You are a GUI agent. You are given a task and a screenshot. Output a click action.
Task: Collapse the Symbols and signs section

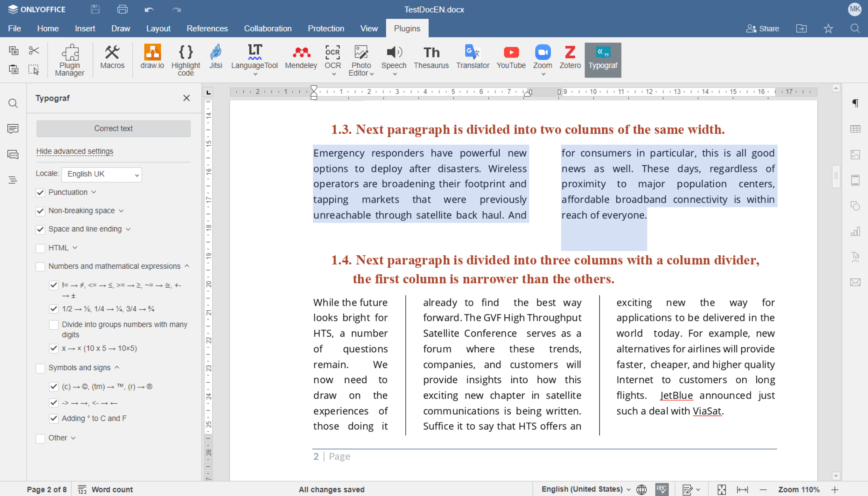[117, 367]
